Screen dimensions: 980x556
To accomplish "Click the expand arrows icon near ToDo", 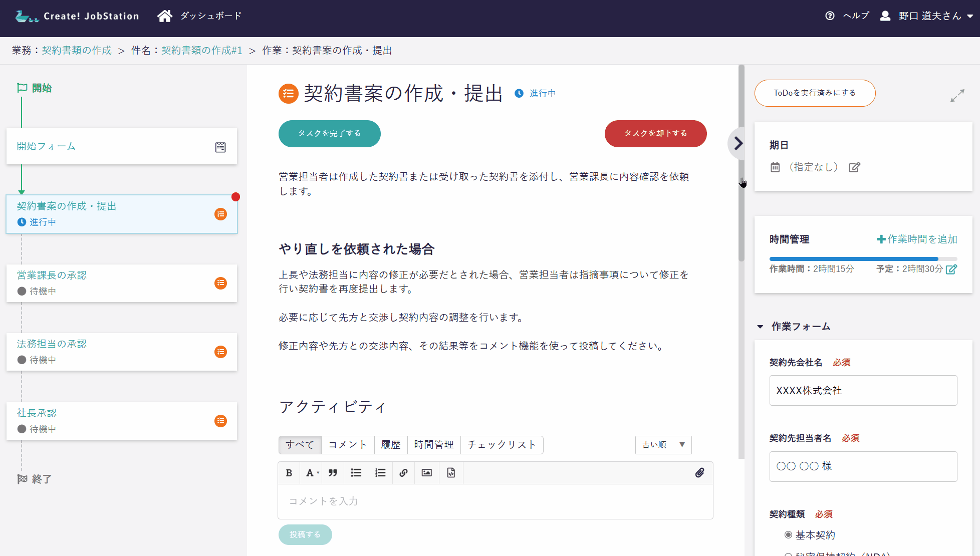I will click(x=957, y=95).
